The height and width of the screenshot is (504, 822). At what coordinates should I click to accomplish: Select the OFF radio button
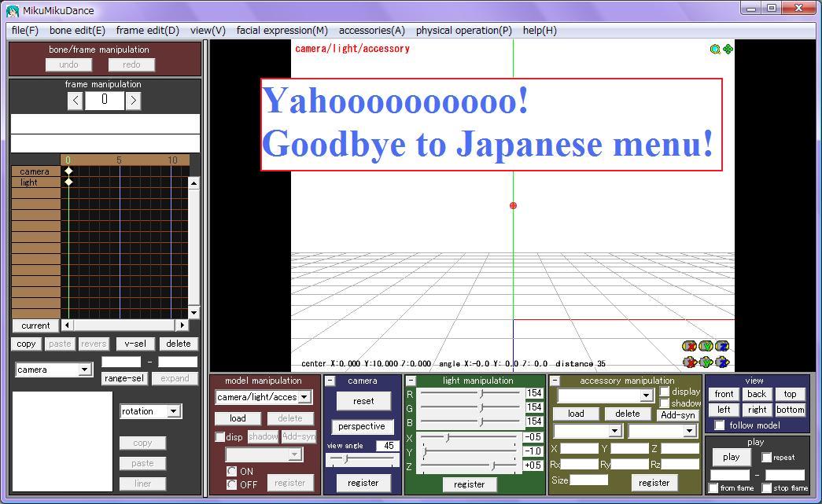pyautogui.click(x=232, y=484)
